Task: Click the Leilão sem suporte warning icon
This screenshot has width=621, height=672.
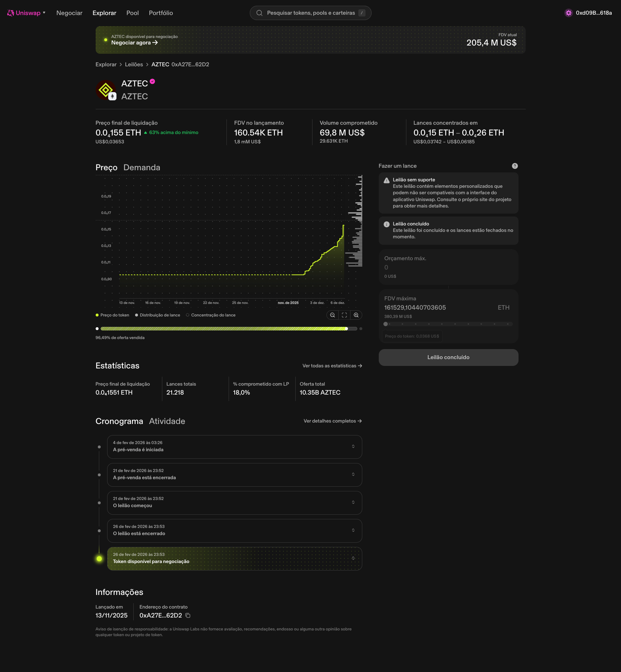Action: [387, 181]
